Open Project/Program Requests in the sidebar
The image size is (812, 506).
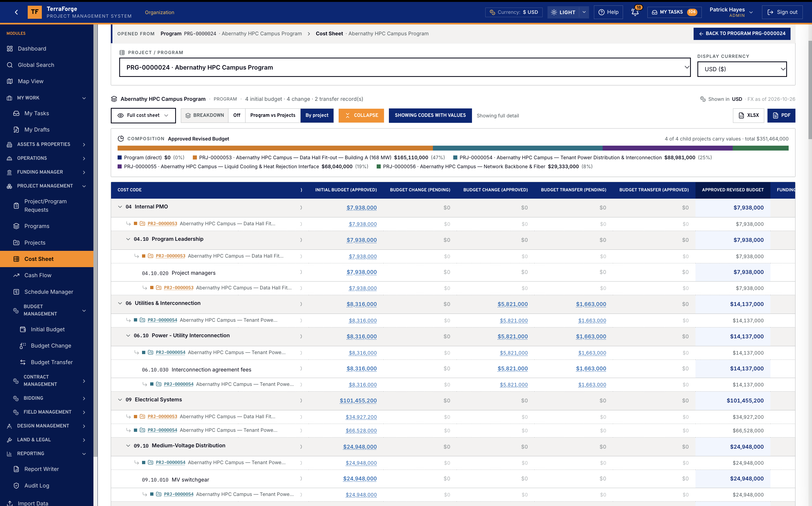pyautogui.click(x=46, y=205)
